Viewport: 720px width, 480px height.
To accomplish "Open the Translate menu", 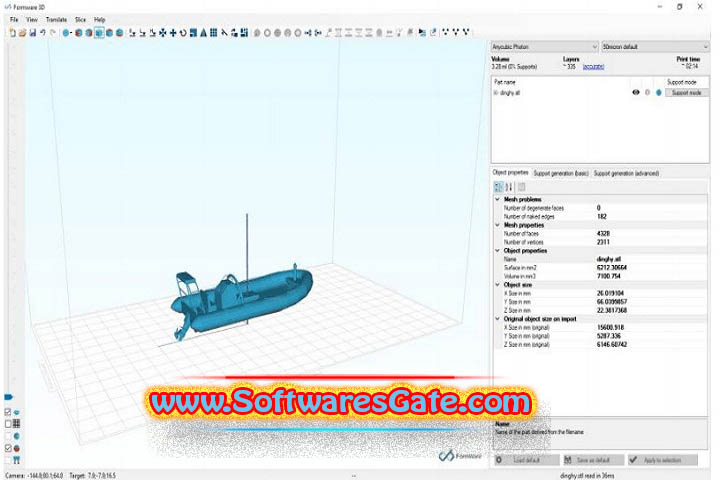I will (x=56, y=20).
